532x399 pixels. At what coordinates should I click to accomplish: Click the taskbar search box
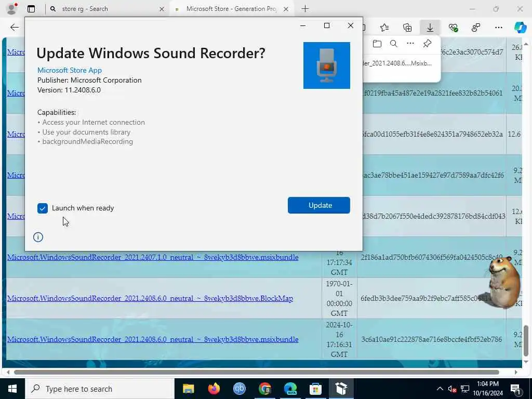pyautogui.click(x=100, y=389)
